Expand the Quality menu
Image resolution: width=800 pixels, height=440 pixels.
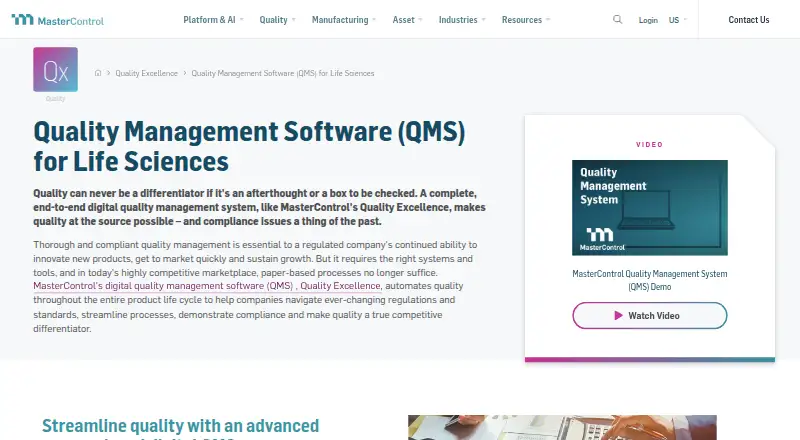click(x=278, y=20)
